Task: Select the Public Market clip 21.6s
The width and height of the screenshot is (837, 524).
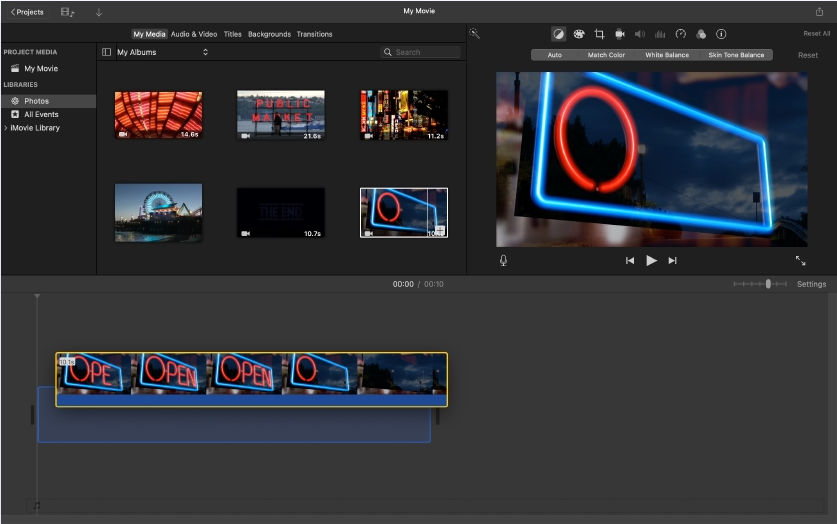Action: (x=281, y=115)
